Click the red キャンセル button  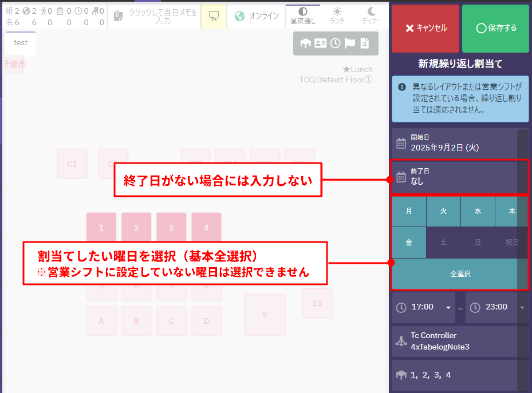pyautogui.click(x=425, y=28)
